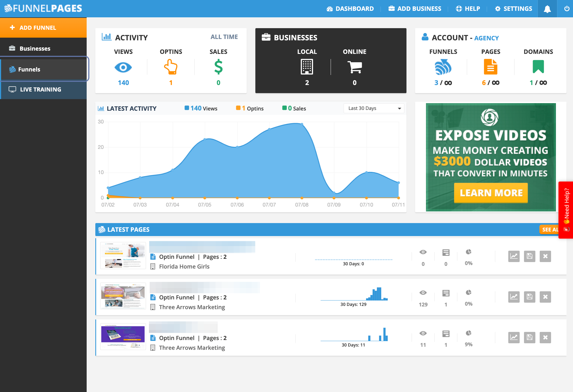Viewport: 573px width, 392px height.
Task: Click the blue eye Views icon
Action: tap(123, 67)
